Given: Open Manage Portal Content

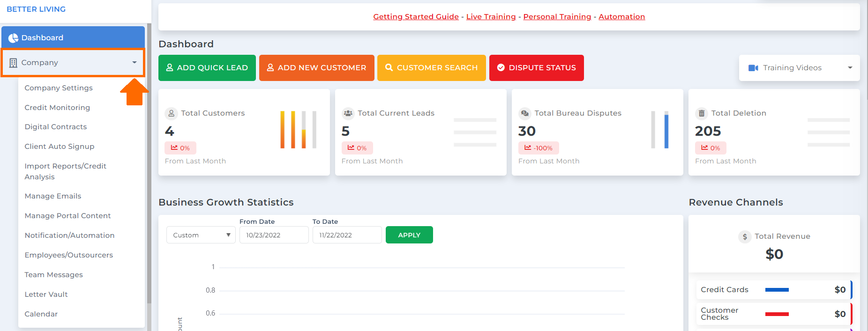Looking at the screenshot, I should click(67, 216).
